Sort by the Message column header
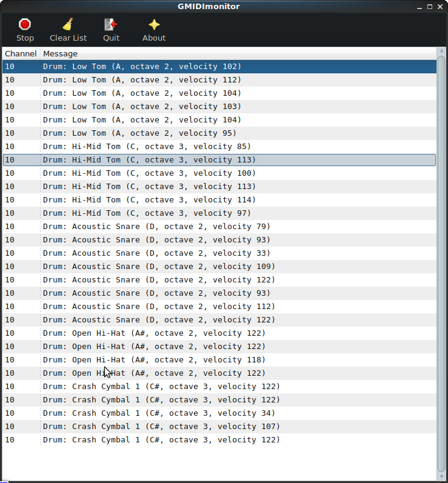 point(238,53)
